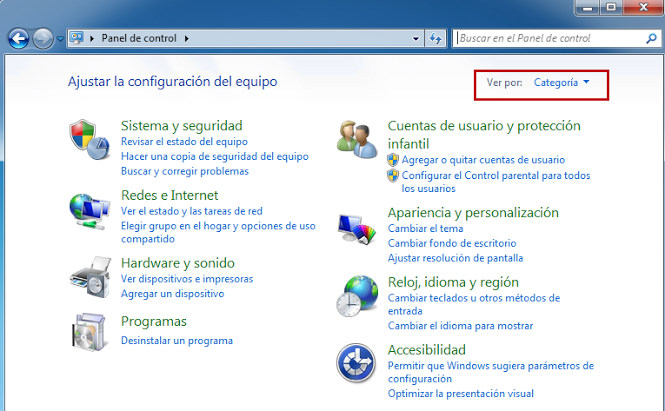Open Accesibilidad category heading

click(x=426, y=350)
